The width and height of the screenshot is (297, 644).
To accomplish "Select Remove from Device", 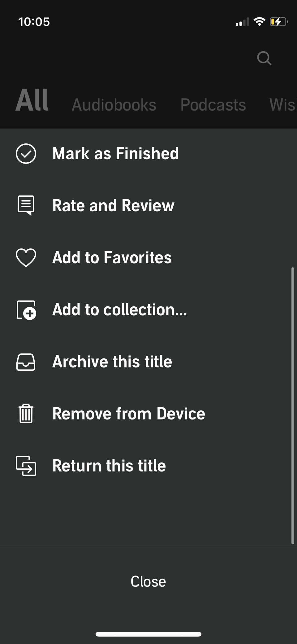I will tap(129, 414).
